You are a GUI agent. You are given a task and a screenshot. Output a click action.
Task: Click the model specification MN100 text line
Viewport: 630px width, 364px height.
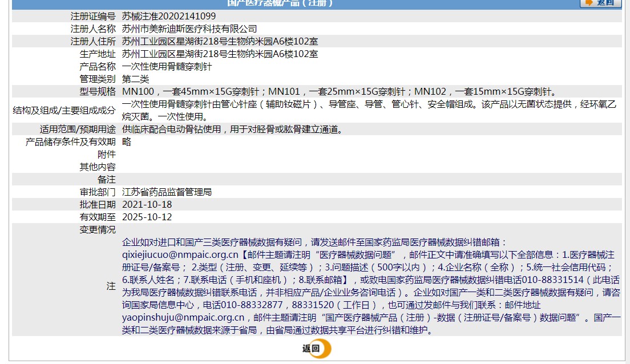pyautogui.click(x=339, y=92)
